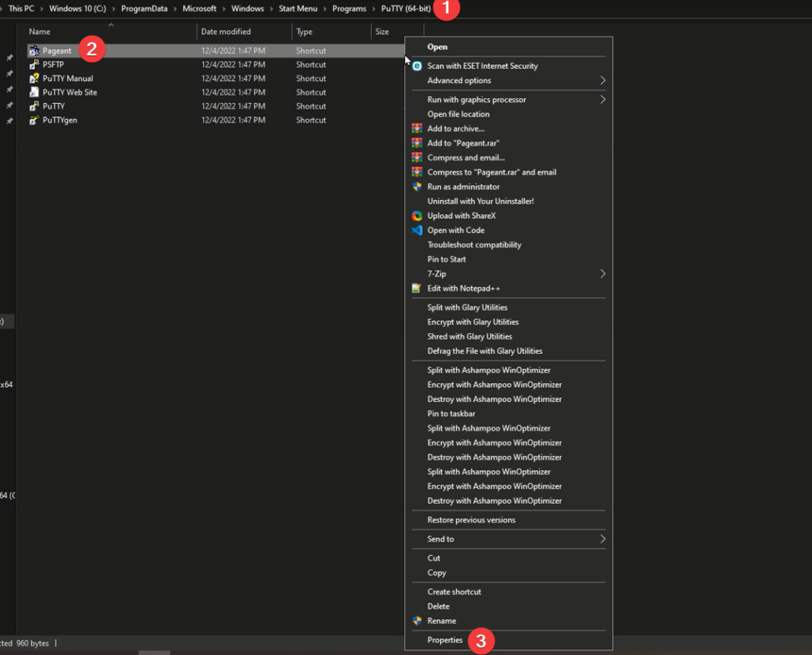Click the Name column header

tap(40, 32)
